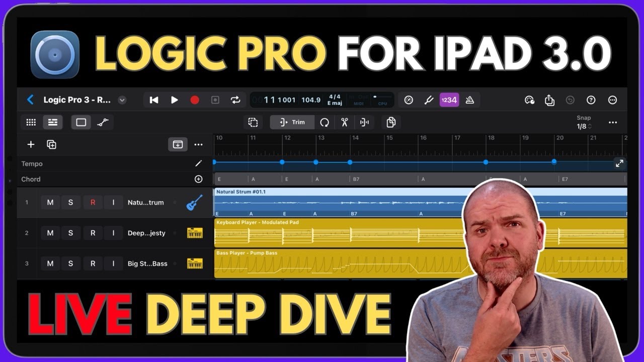Select tempo point near bar 12
644x362 pixels.
[282, 162]
